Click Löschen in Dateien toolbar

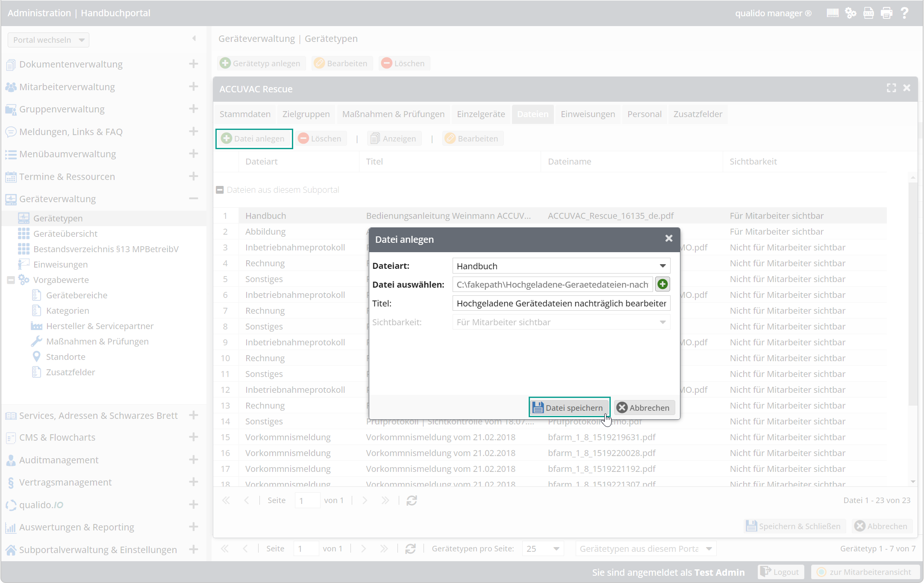click(321, 138)
